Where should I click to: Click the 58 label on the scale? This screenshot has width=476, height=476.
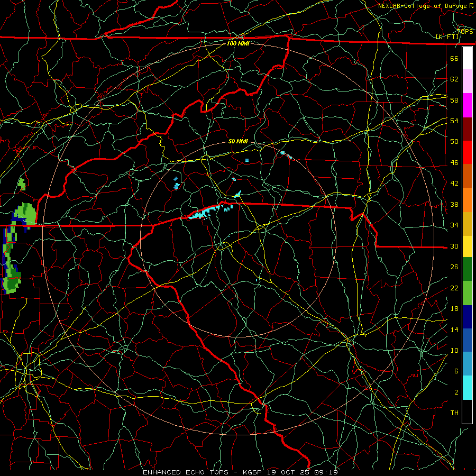tap(454, 100)
